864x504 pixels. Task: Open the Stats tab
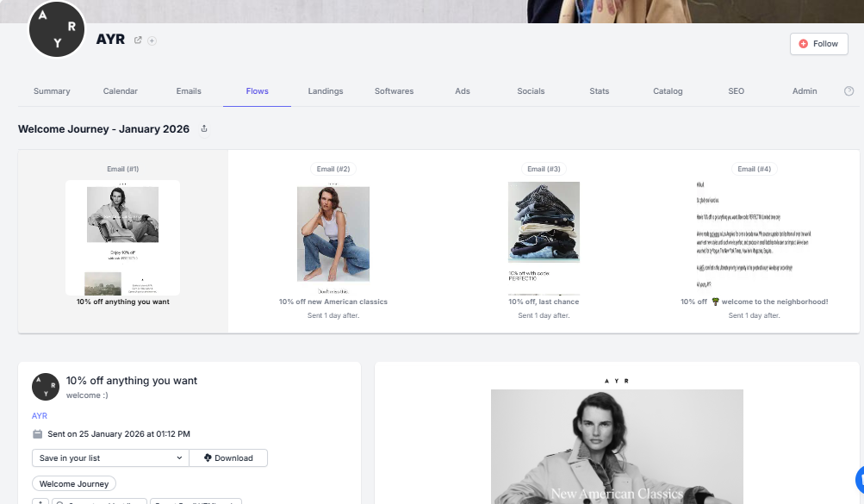coord(599,91)
